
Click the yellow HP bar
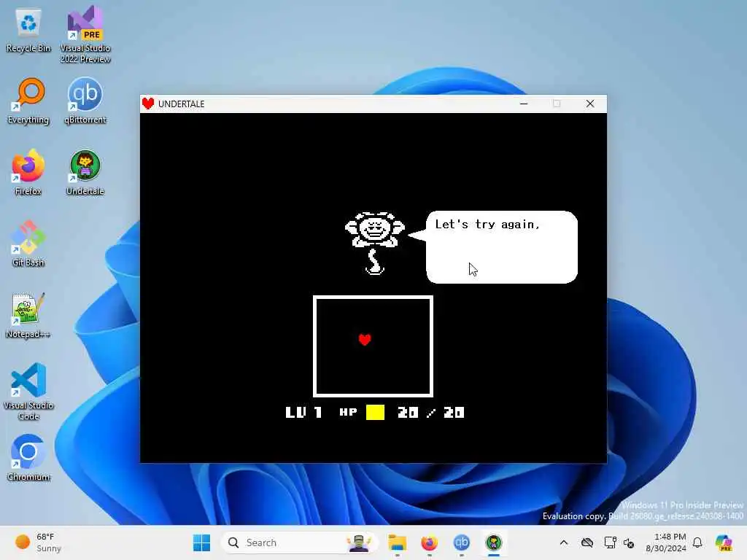point(376,413)
